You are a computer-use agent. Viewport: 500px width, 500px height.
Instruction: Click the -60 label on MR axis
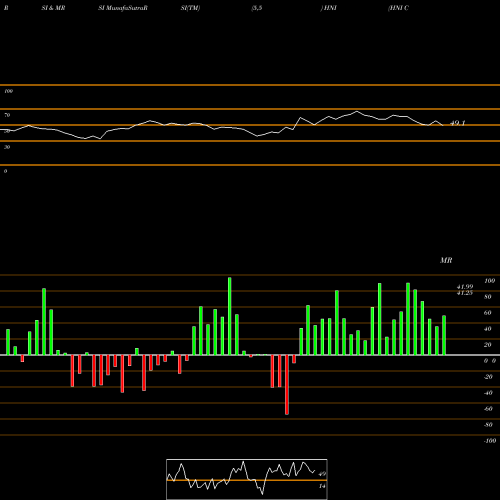488,409
